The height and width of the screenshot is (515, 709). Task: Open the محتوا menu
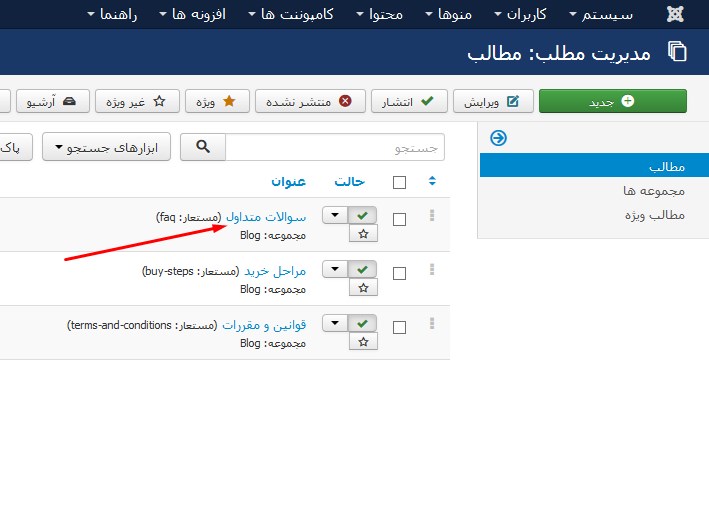pos(380,14)
